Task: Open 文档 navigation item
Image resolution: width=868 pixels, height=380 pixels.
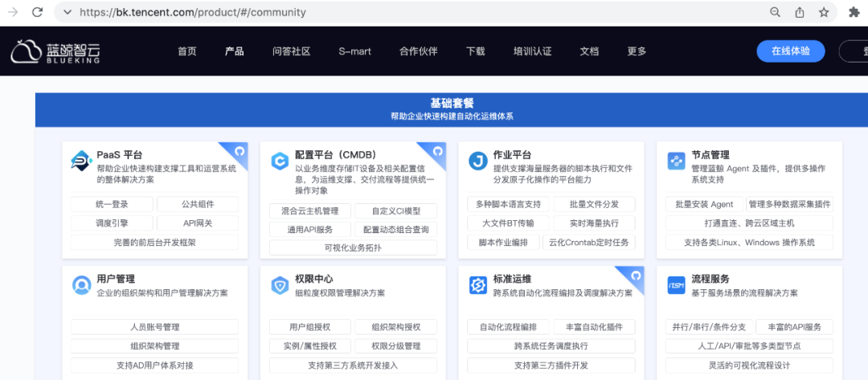Action: click(590, 51)
